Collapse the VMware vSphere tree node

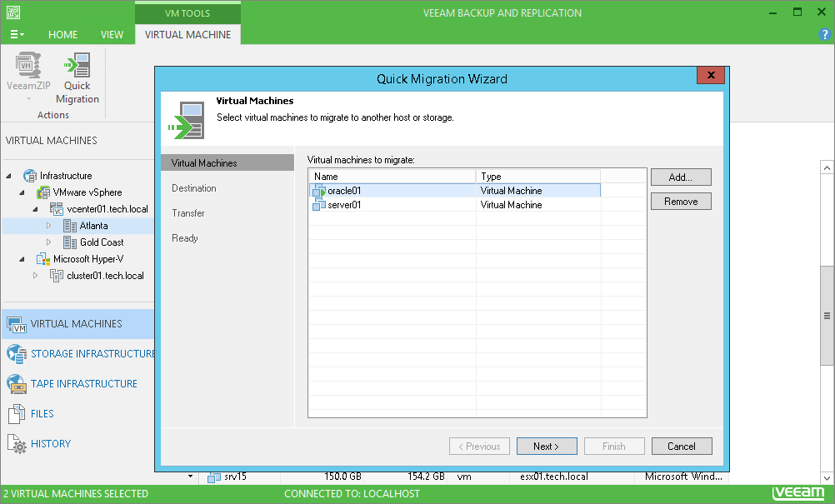22,192
